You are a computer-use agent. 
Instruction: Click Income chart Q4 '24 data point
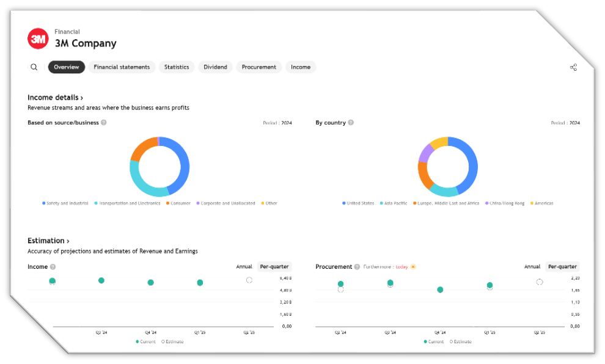click(150, 283)
